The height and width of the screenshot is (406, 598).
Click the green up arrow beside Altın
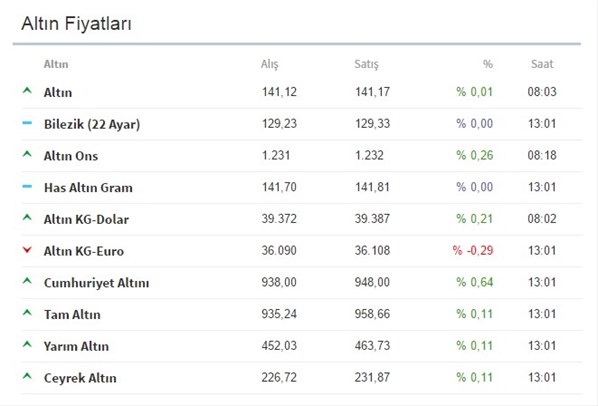coord(27,91)
